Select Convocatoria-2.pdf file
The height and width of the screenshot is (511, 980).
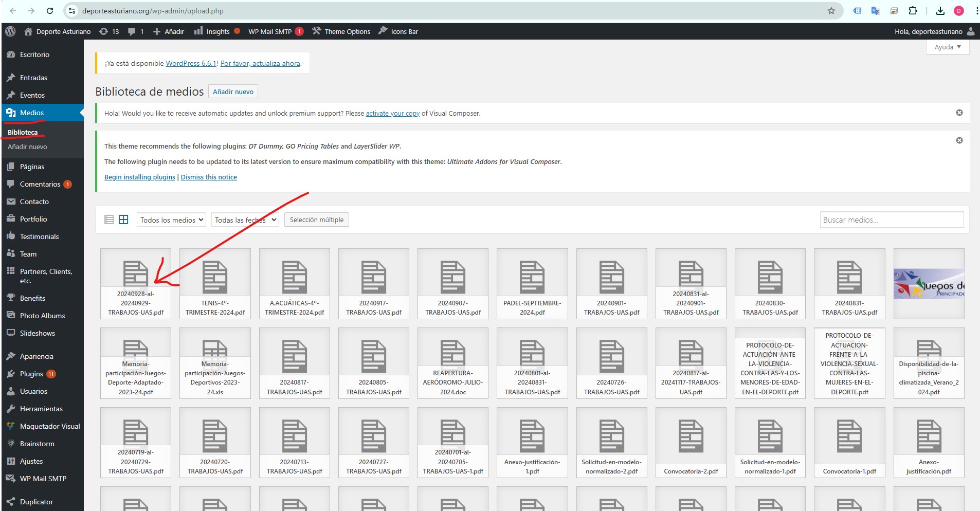691,443
